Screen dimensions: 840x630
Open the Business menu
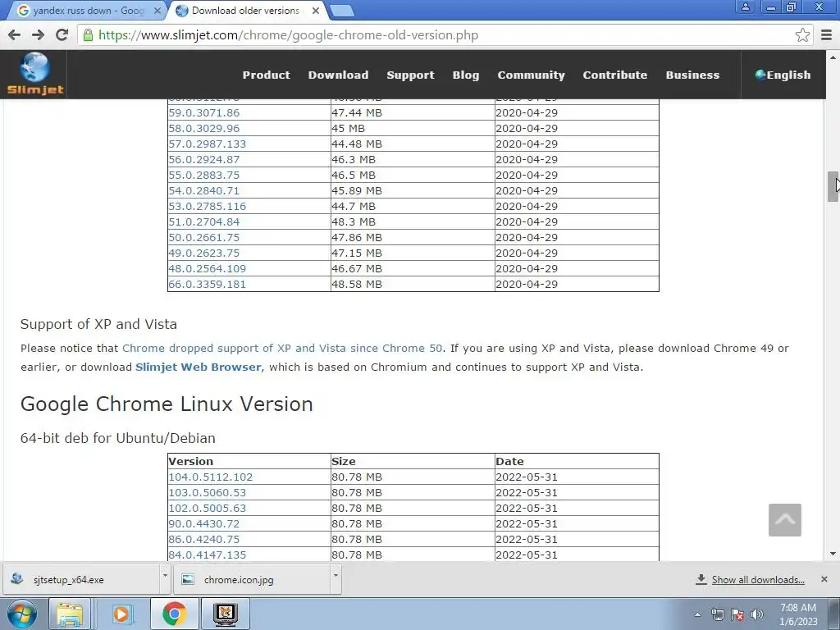(x=692, y=75)
